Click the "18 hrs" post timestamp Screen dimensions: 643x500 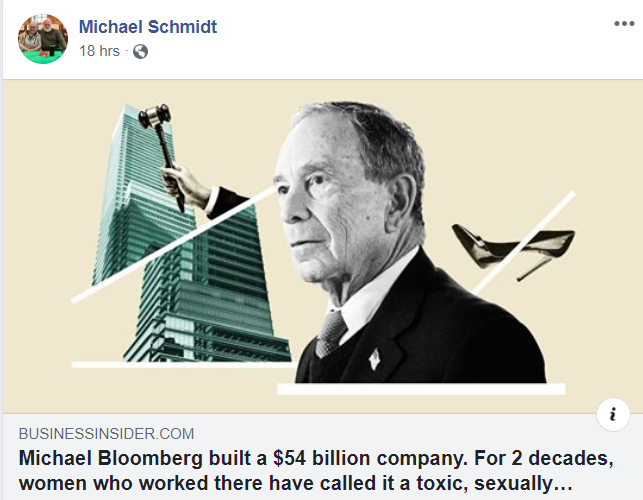click(101, 52)
